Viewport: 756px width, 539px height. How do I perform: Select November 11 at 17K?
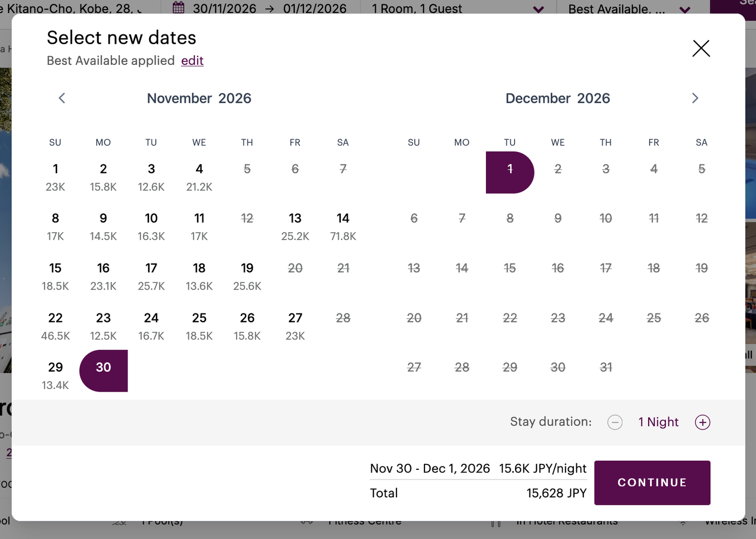click(199, 227)
